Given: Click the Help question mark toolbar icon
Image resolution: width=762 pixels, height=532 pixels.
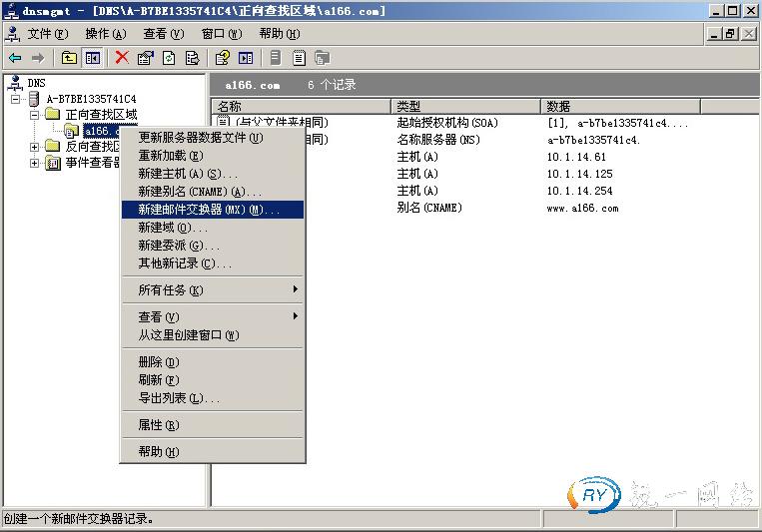Looking at the screenshot, I should click(222, 58).
